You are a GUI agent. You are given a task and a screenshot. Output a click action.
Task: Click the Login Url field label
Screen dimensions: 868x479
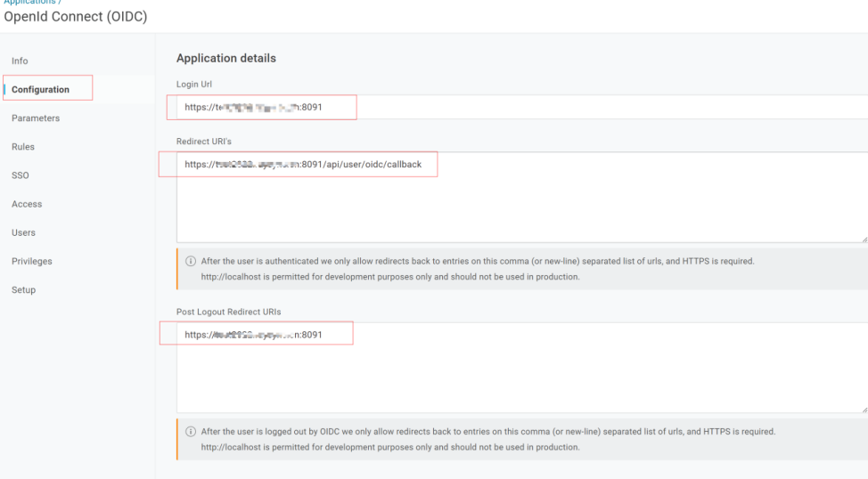(193, 83)
